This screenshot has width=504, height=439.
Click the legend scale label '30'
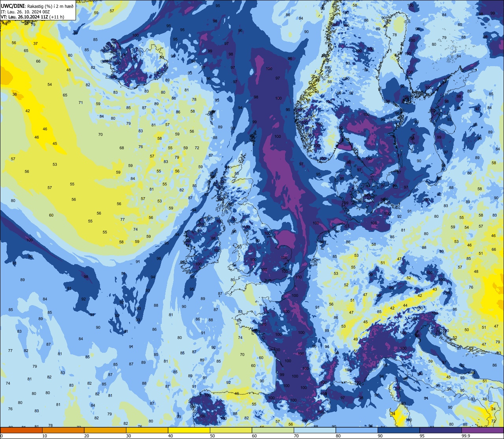point(128,436)
